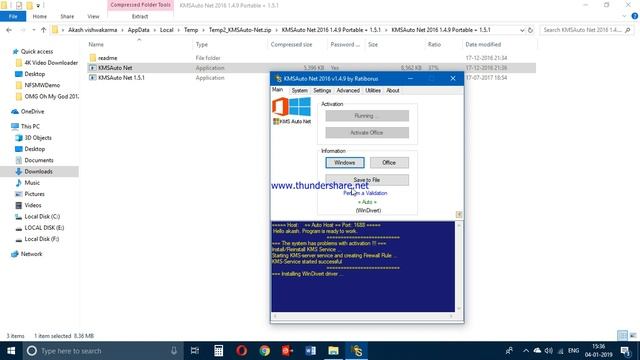Switch to Utilities tab in KMSAuto

pos(373,90)
